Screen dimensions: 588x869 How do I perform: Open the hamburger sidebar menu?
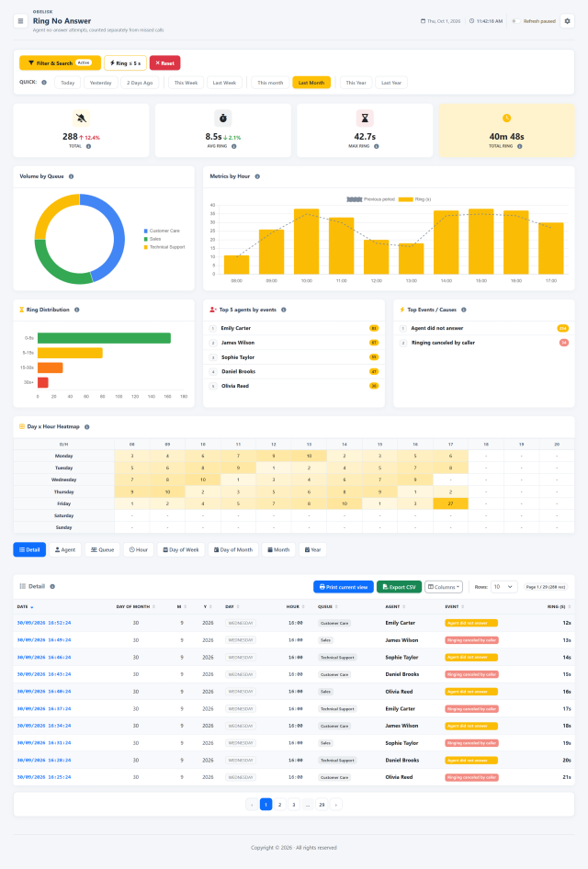pos(20,21)
